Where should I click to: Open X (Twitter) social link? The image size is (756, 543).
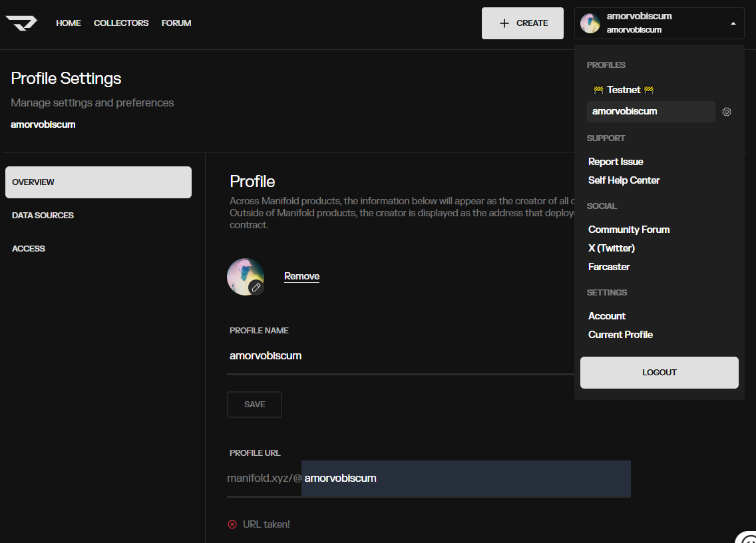[x=611, y=248]
